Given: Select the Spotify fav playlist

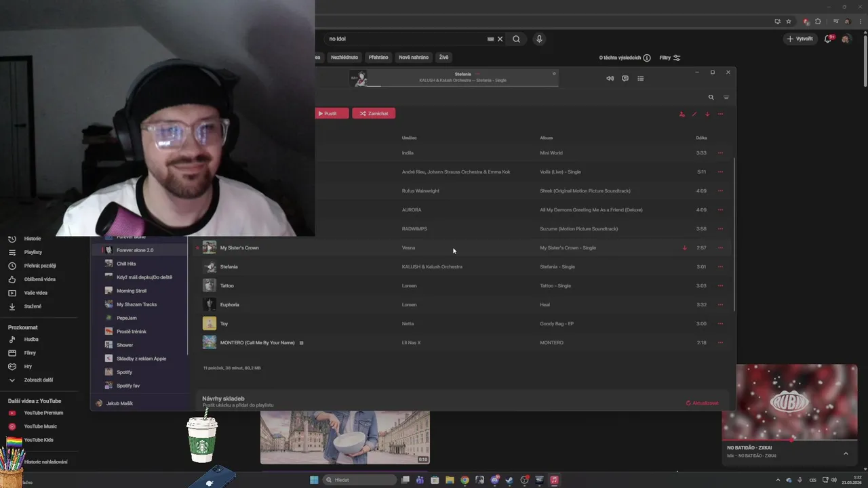Looking at the screenshot, I should tap(128, 386).
